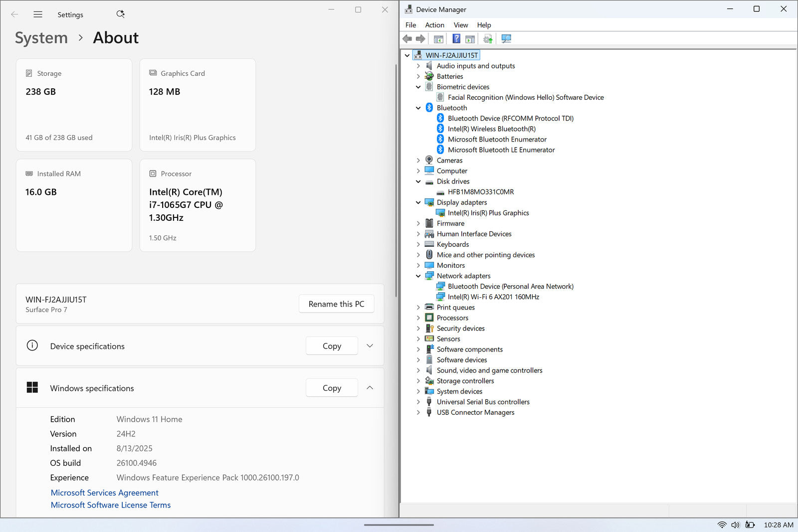Click the Update device driver toolbar icon

(x=488, y=39)
